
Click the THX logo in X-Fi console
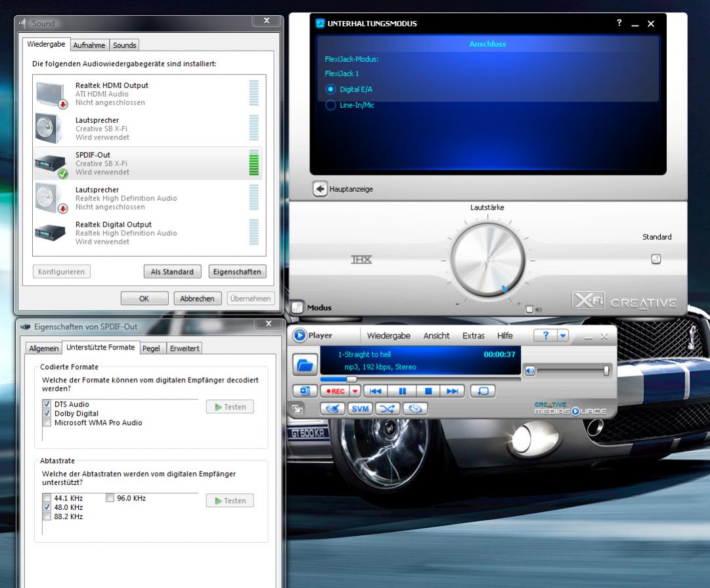pos(361,259)
